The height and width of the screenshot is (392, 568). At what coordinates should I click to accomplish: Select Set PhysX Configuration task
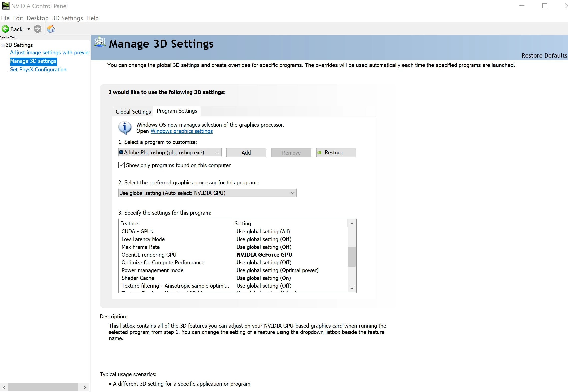coord(38,70)
